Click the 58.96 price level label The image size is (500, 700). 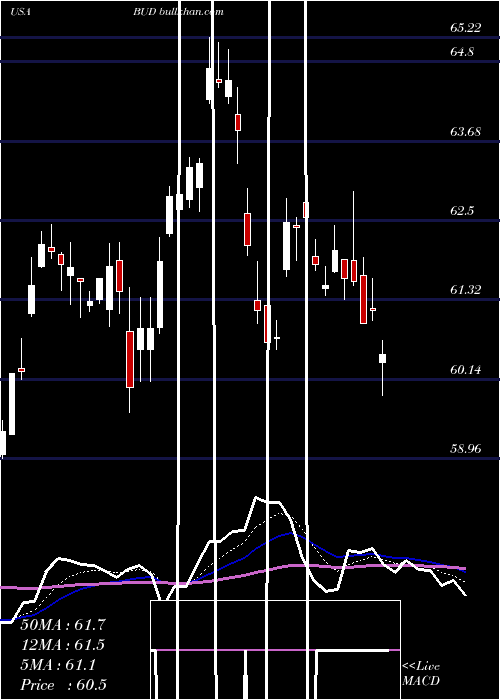click(x=466, y=448)
